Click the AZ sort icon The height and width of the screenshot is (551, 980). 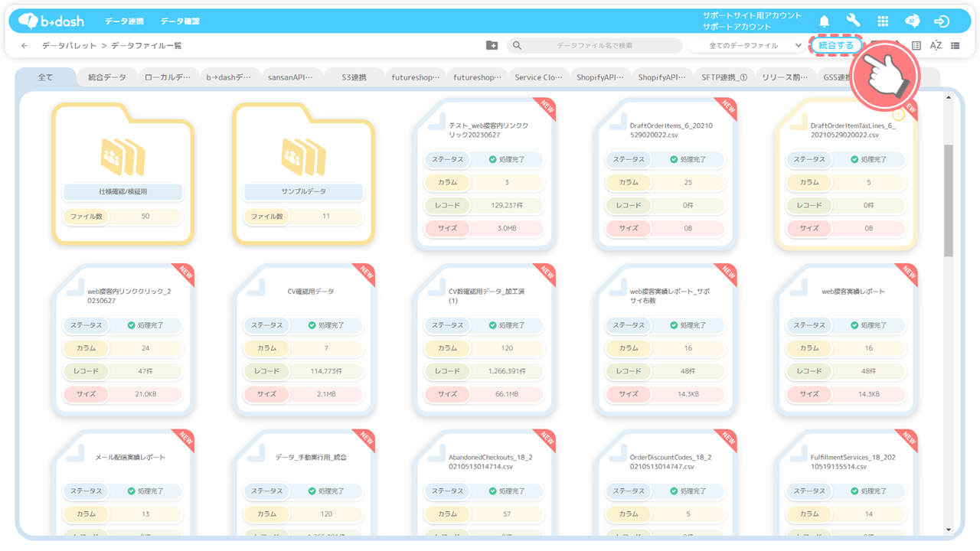click(x=936, y=46)
